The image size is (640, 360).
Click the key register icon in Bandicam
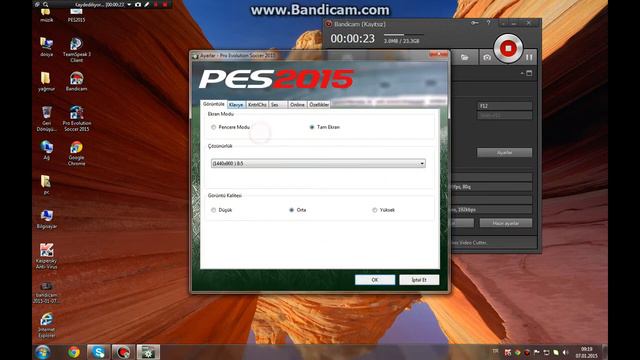(475, 23)
